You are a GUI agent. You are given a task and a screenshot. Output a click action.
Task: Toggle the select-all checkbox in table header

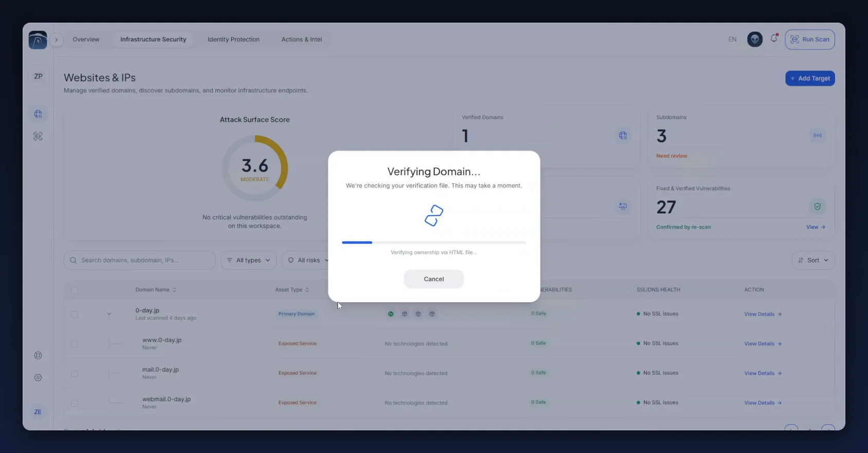click(75, 290)
